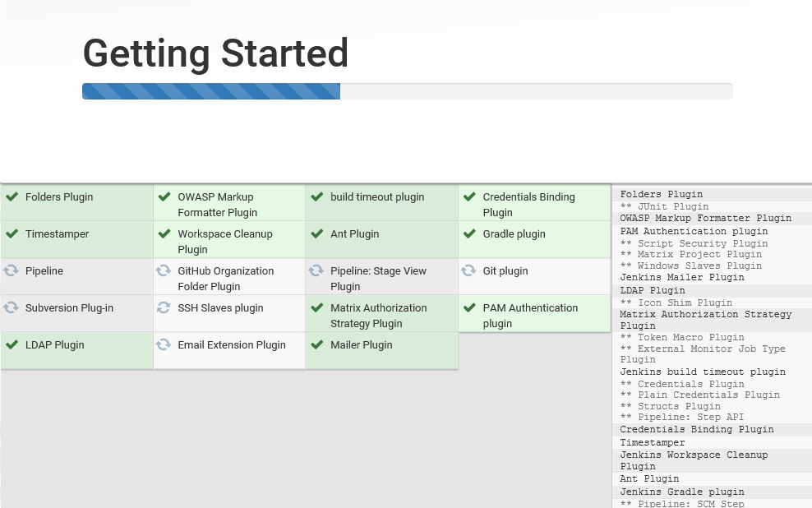This screenshot has width=812, height=508.
Task: Click the spinner icon next to Subversion Plug-in
Action: (x=11, y=307)
